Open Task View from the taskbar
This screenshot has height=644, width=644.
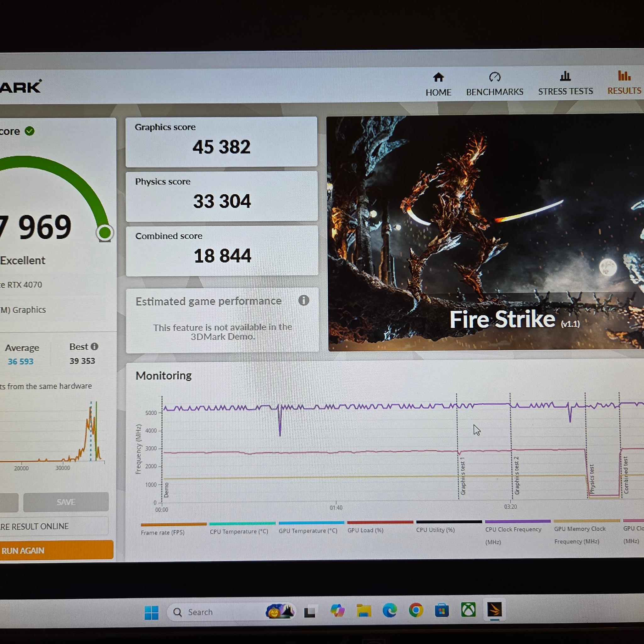pos(310,611)
